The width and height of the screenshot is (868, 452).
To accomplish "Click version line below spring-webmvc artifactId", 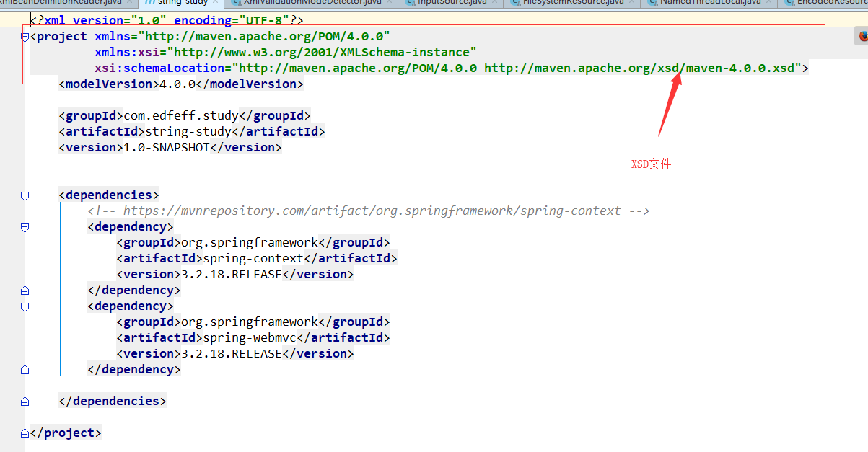I will (234, 353).
